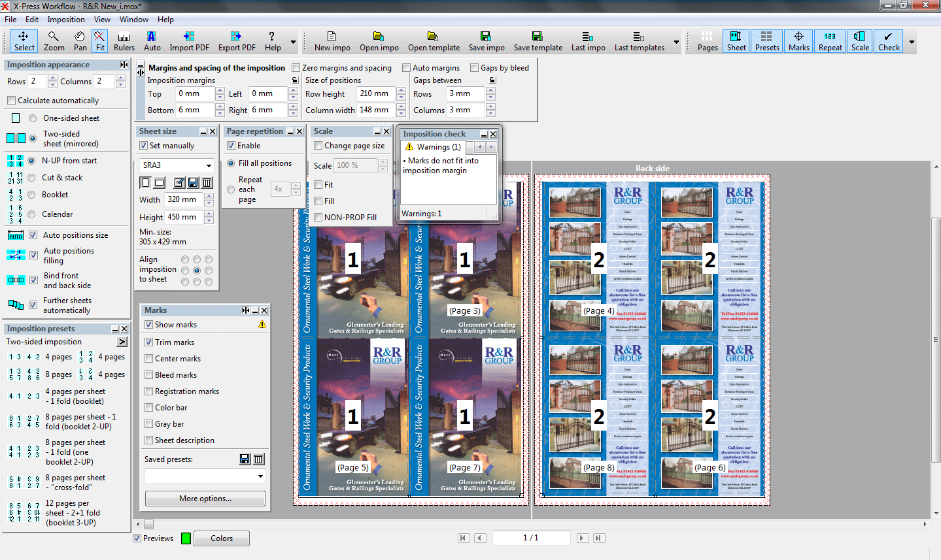Open the Help tool

coord(273,41)
